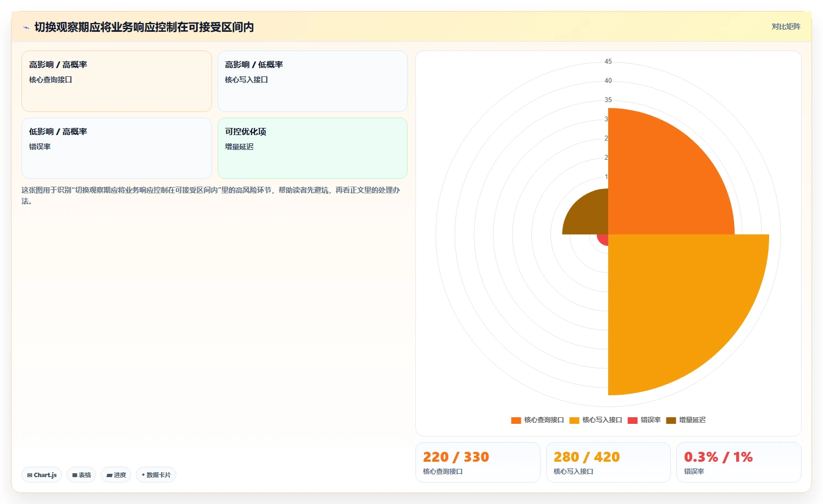Select the 高影响 / 低概率 card
823x504 pixels.
point(312,81)
